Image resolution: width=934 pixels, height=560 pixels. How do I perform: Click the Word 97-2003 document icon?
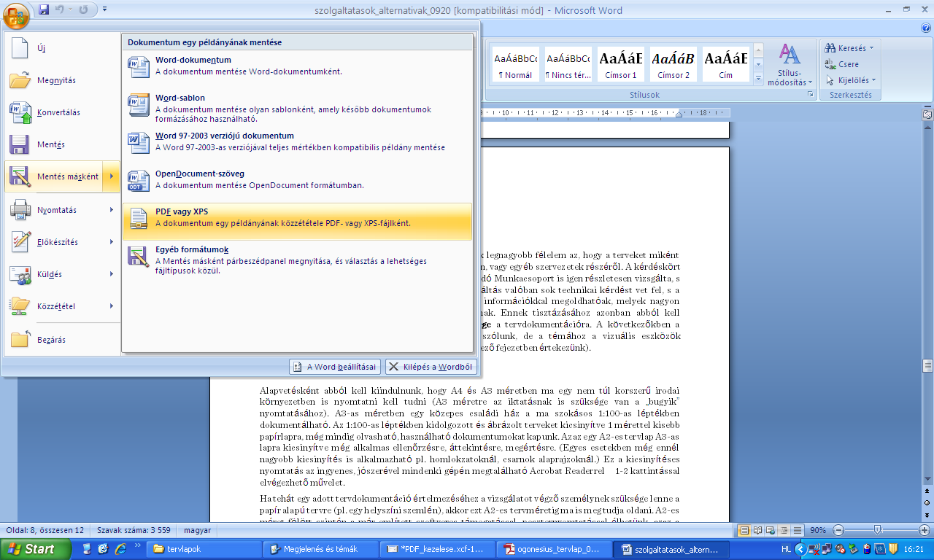tap(139, 143)
